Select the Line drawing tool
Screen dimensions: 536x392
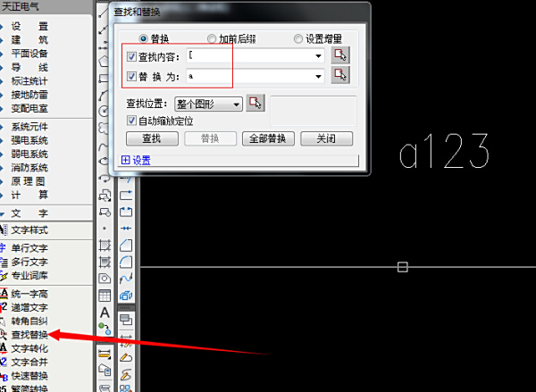(104, 13)
